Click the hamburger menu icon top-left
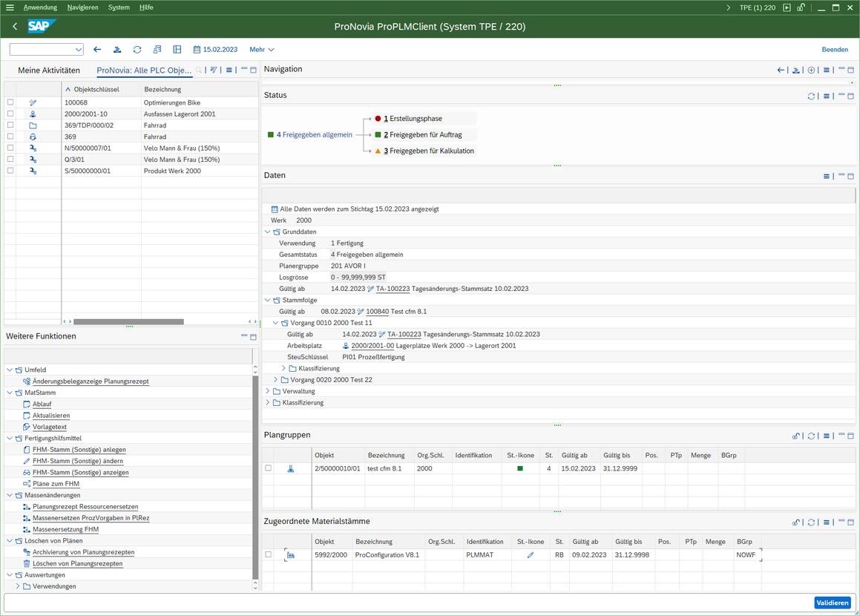The width and height of the screenshot is (860, 616). (10, 7)
